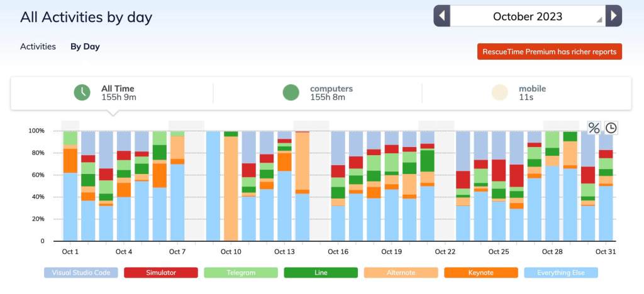
Task: Hide the Line series in legend
Action: pyautogui.click(x=321, y=273)
